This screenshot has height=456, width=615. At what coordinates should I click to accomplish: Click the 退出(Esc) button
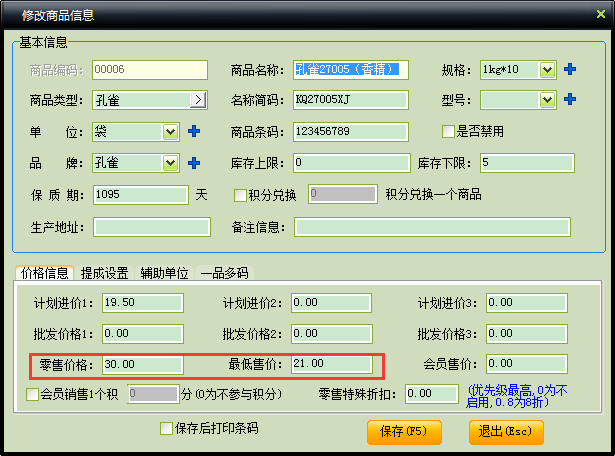pos(506,432)
